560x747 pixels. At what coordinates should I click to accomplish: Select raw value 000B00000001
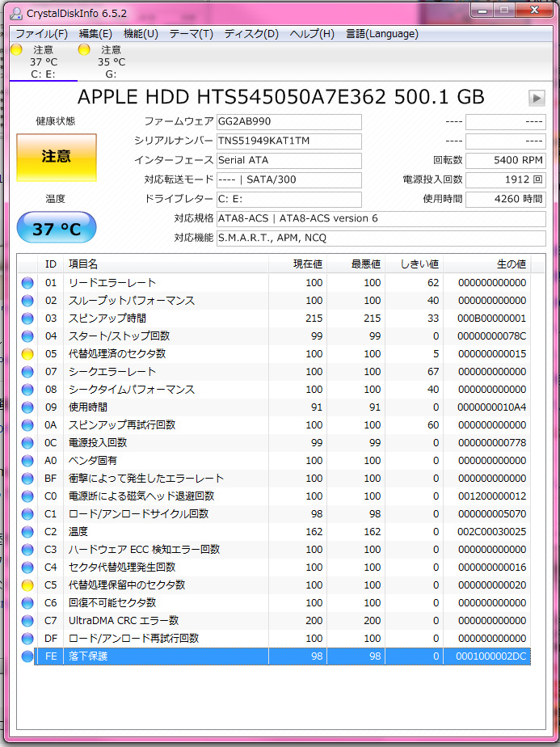[x=492, y=319]
